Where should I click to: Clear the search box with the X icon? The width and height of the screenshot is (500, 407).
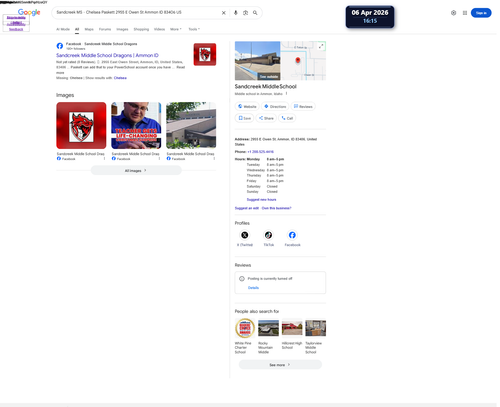pos(224,13)
